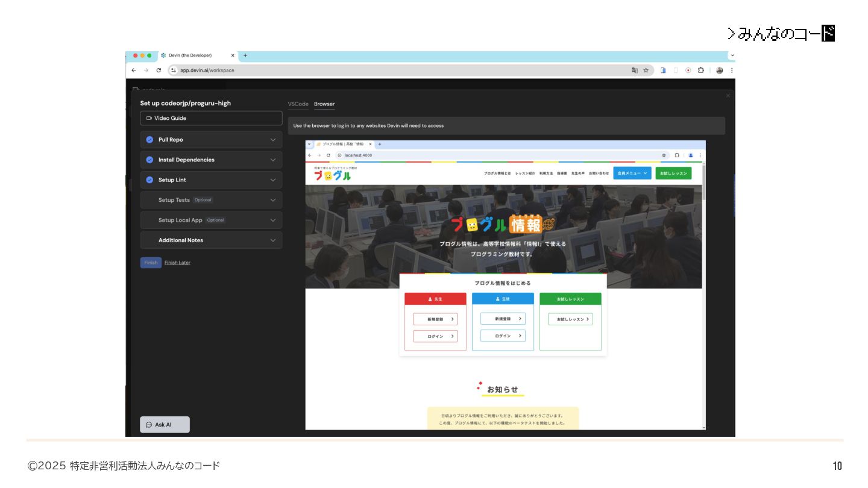Bookmark the localhost:4000 page star
Viewport: 868px width, 488px height.
pyautogui.click(x=664, y=155)
